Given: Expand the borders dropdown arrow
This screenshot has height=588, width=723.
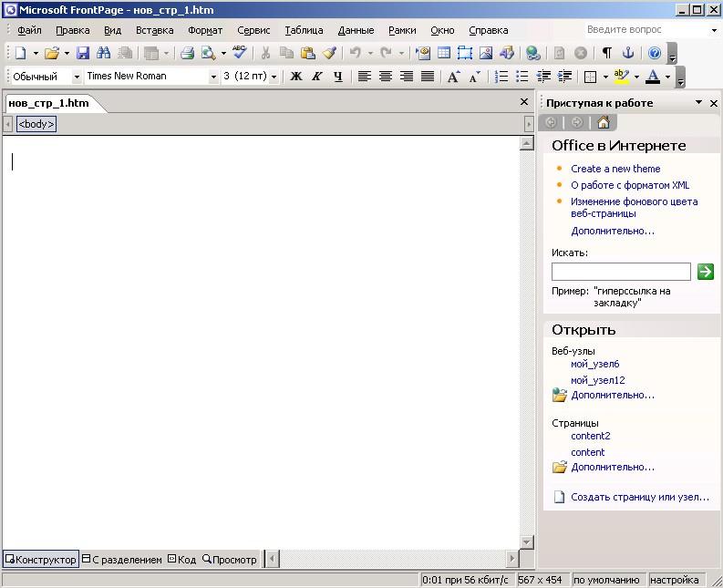Looking at the screenshot, I should coord(605,77).
